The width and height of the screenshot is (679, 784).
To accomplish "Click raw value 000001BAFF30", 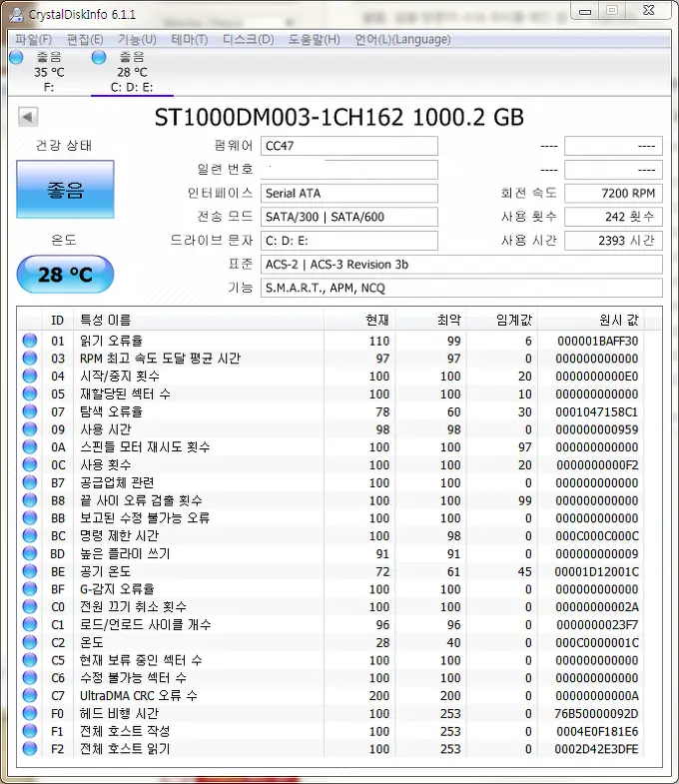I will (597, 341).
